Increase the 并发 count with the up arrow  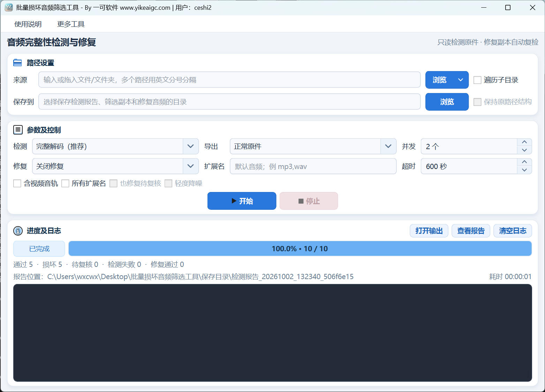tap(524, 142)
